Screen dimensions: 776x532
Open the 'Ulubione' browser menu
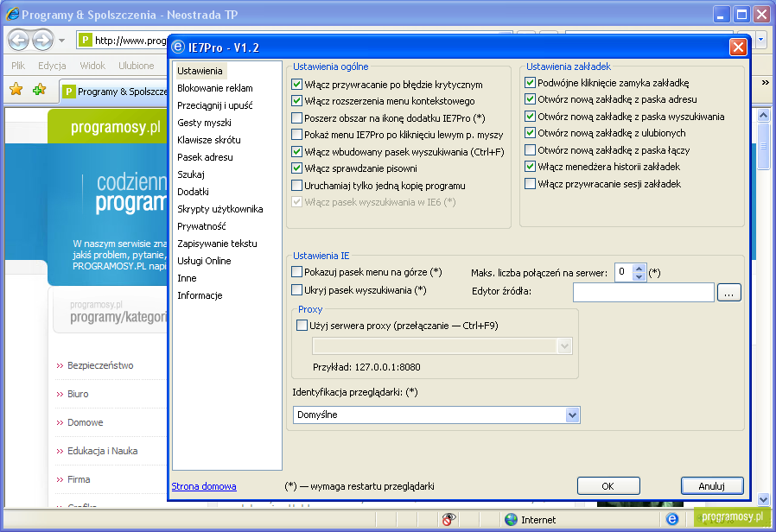pyautogui.click(x=136, y=66)
